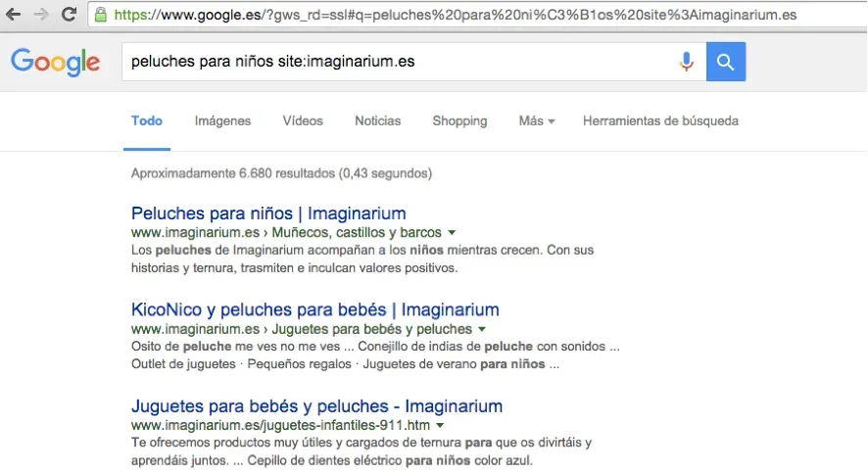Click the snippet beginning 'Los peluches de Imaginarium'

tap(362, 259)
